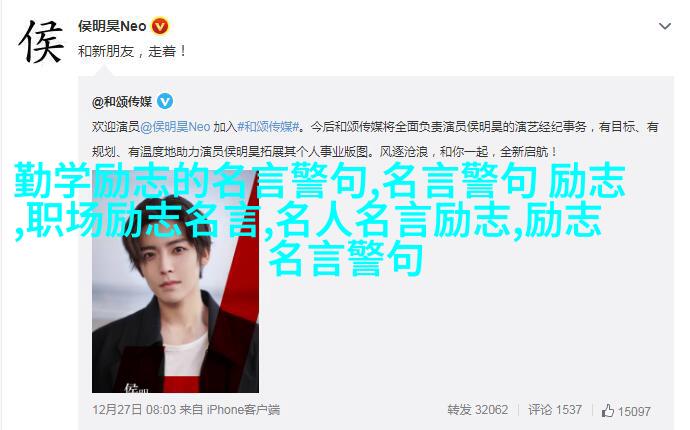Click the cyan 名人名言励志 overlay line
Image resolution: width=690 pixels, height=430 pixels.
pos(392,220)
